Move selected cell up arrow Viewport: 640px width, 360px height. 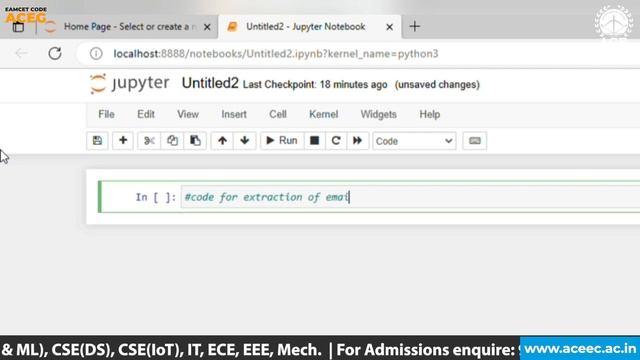coord(222,141)
